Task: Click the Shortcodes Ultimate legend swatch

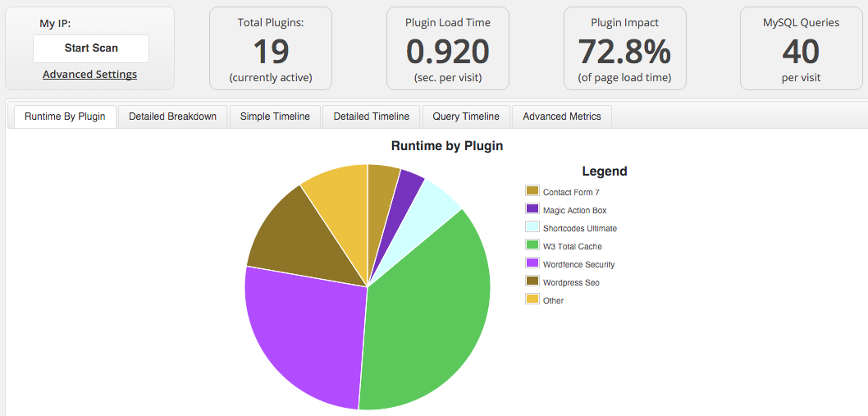Action: tap(532, 226)
